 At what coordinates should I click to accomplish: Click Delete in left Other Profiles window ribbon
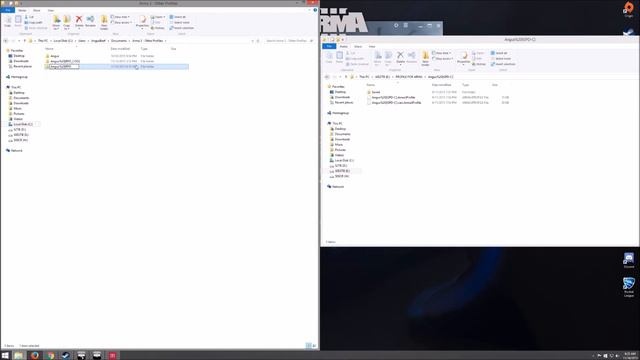click(x=79, y=21)
